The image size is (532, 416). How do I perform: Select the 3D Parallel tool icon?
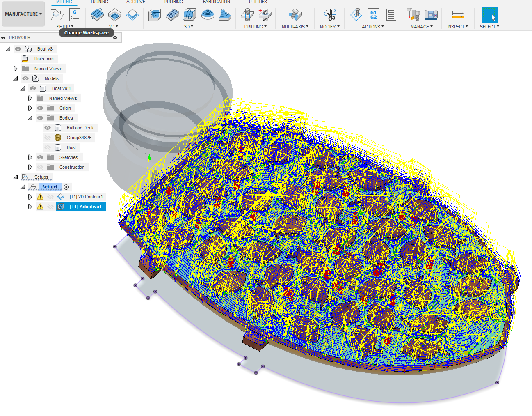(190, 15)
